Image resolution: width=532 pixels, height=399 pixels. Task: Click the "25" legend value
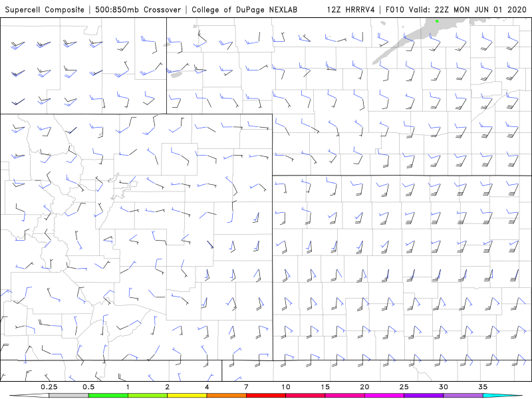(404, 387)
